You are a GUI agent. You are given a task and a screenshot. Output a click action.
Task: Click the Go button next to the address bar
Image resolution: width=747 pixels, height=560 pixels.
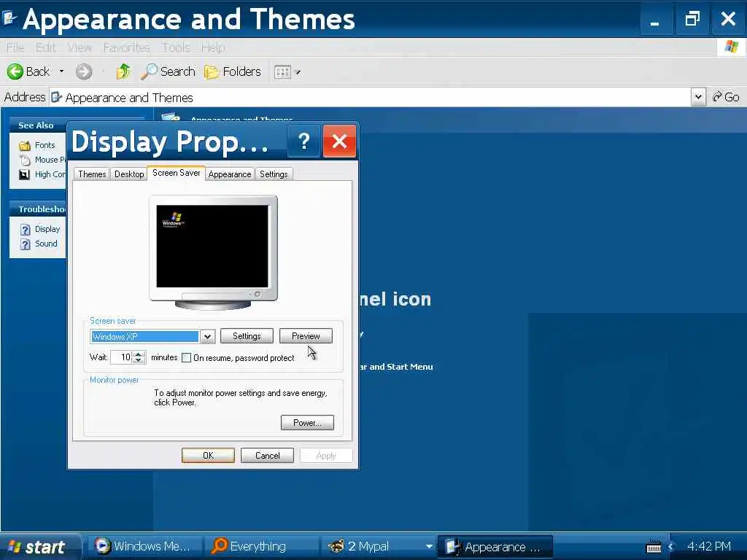[x=726, y=97]
